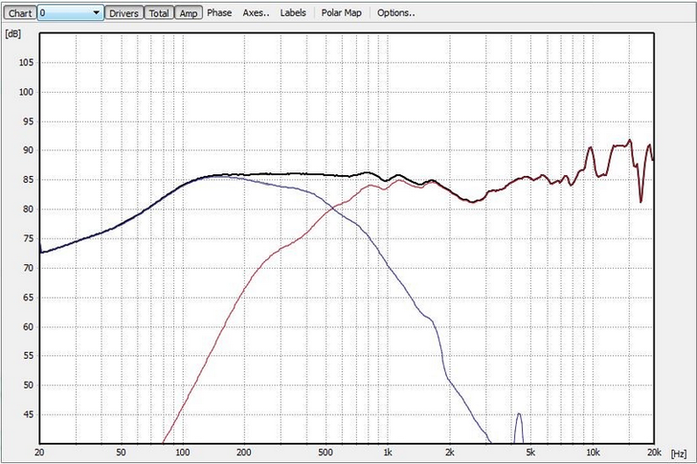
Task: Click the 5k frequency axis label
Action: tap(530, 452)
